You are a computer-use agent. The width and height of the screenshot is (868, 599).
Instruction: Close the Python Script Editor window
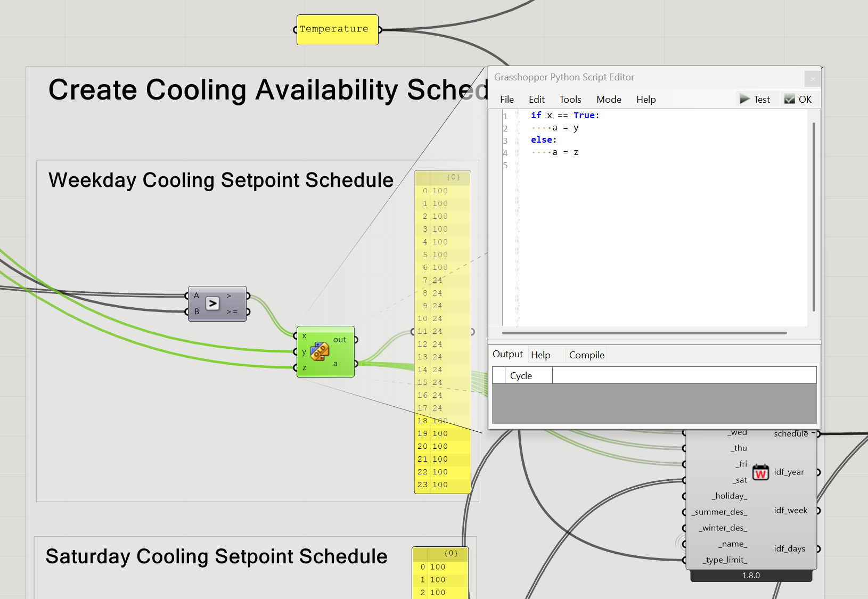813,79
